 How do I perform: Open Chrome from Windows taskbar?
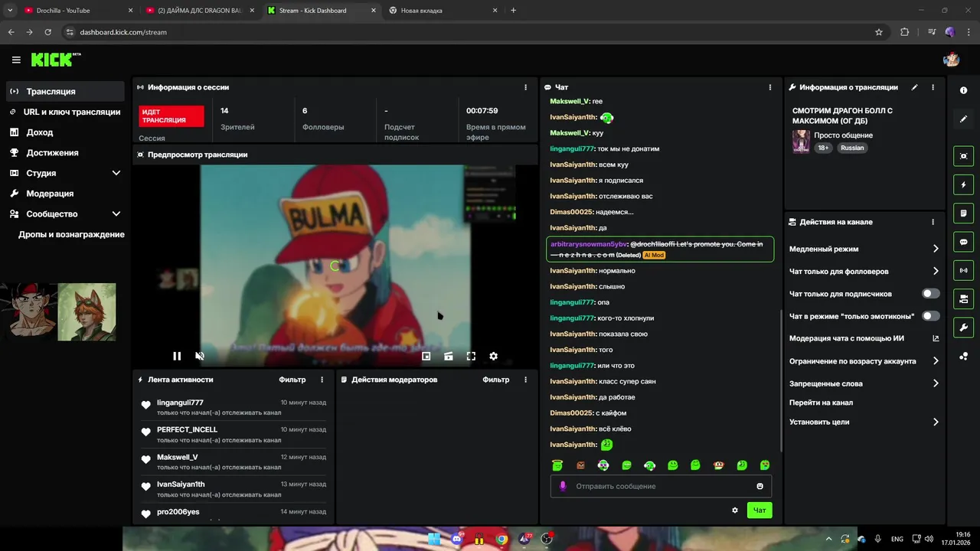501,539
